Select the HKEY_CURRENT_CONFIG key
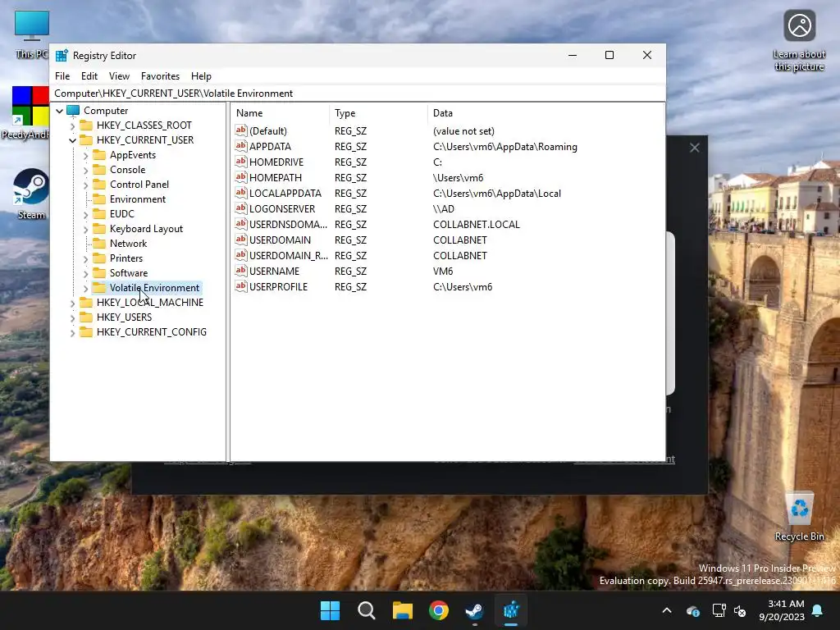 [152, 332]
